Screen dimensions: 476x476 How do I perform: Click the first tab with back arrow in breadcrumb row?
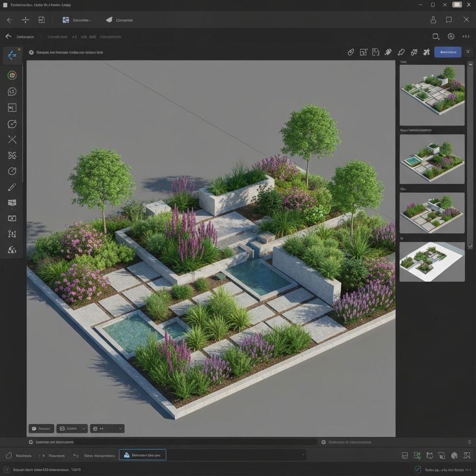pyautogui.click(x=20, y=37)
